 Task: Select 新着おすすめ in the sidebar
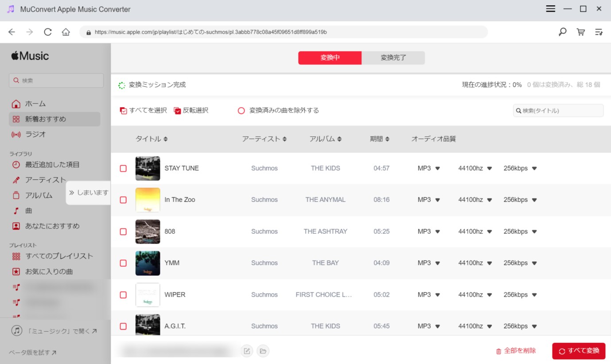[54, 119]
